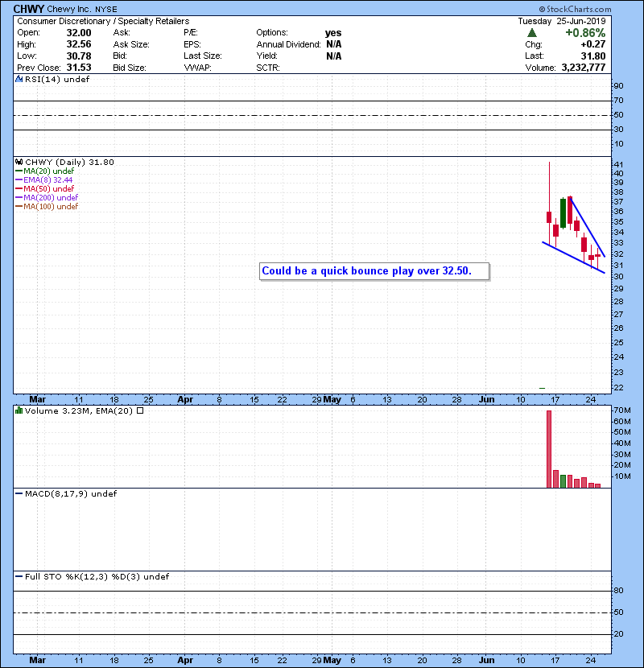Click the 'Ask Size:' label

point(131,44)
